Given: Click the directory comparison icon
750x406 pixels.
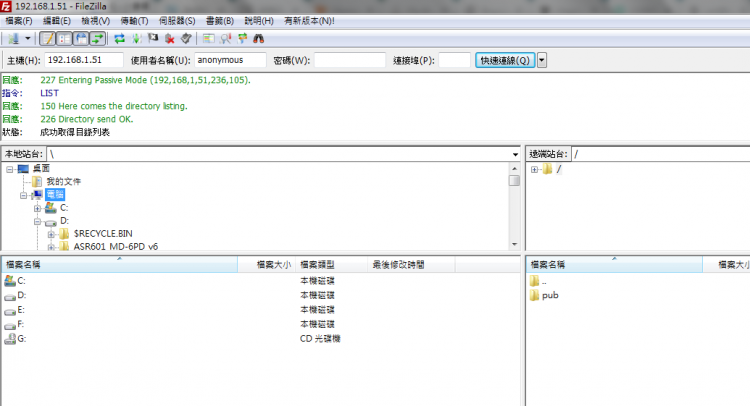Looking at the screenshot, I should click(x=225, y=39).
